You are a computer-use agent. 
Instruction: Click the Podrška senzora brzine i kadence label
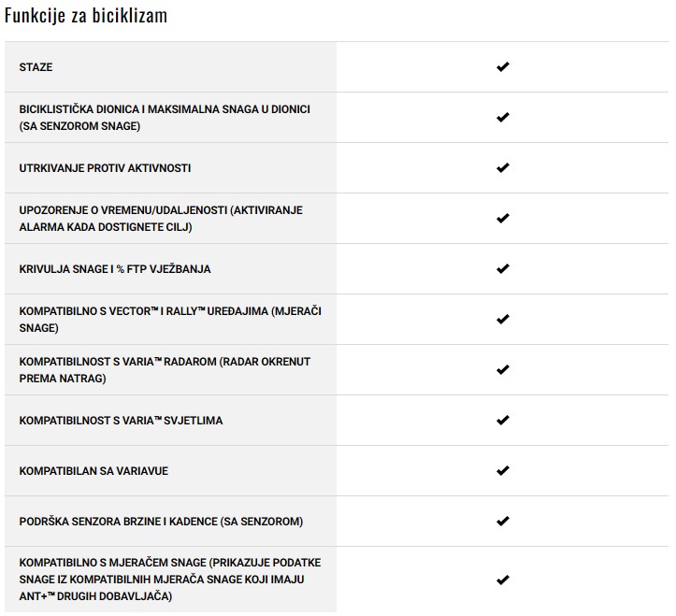point(161,522)
